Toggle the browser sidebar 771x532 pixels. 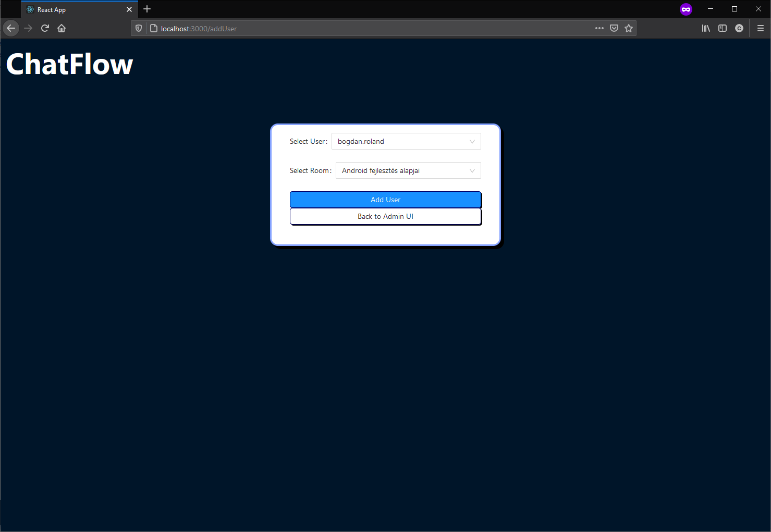point(723,28)
